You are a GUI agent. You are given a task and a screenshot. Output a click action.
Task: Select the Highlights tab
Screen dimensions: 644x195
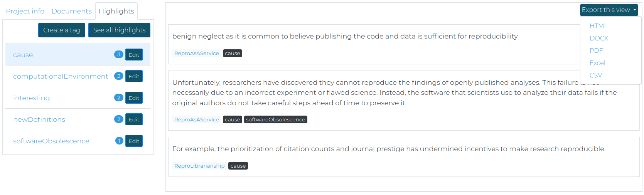point(116,11)
